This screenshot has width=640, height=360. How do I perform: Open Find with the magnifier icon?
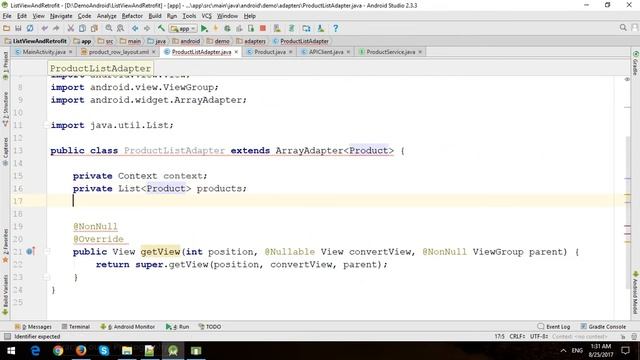(109, 28)
